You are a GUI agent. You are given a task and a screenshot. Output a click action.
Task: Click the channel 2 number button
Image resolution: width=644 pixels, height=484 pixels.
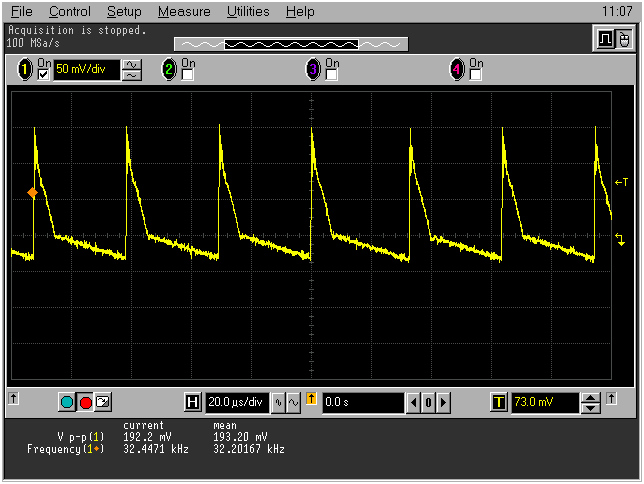pos(169,69)
